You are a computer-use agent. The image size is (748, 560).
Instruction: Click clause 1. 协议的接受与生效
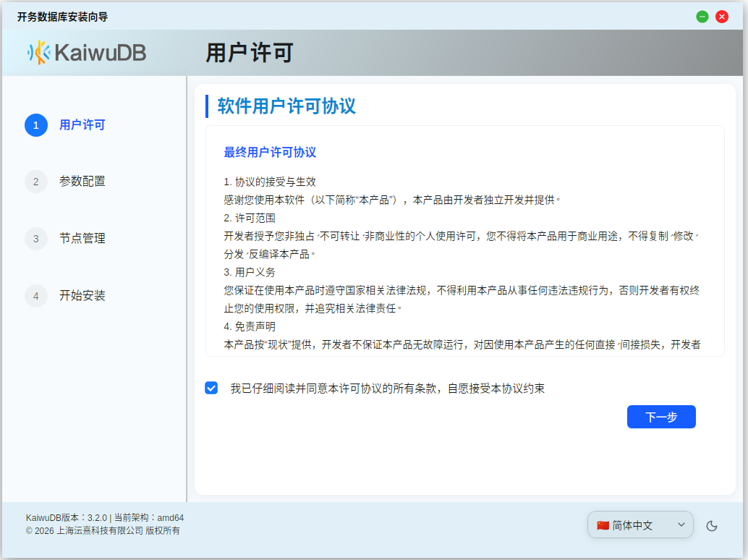tap(270, 182)
